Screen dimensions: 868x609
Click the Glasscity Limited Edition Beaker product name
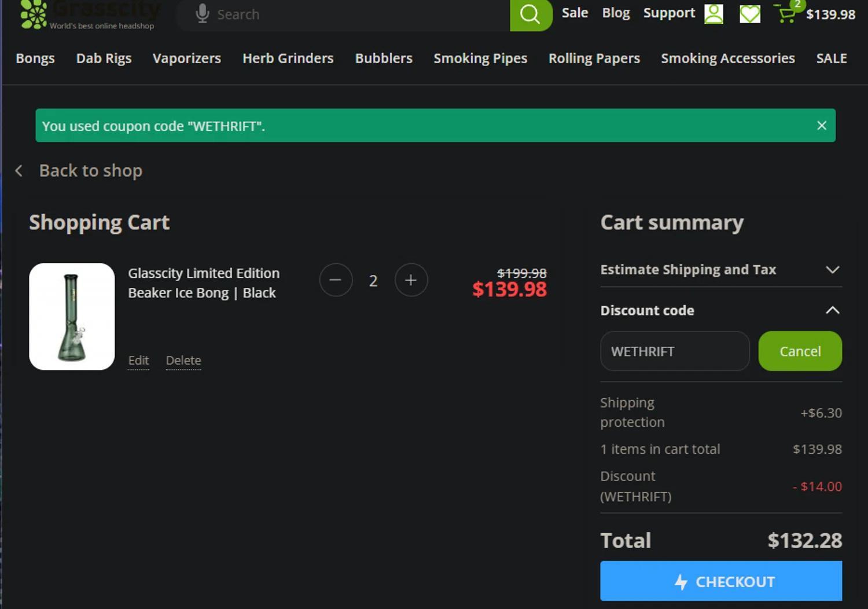(x=204, y=283)
